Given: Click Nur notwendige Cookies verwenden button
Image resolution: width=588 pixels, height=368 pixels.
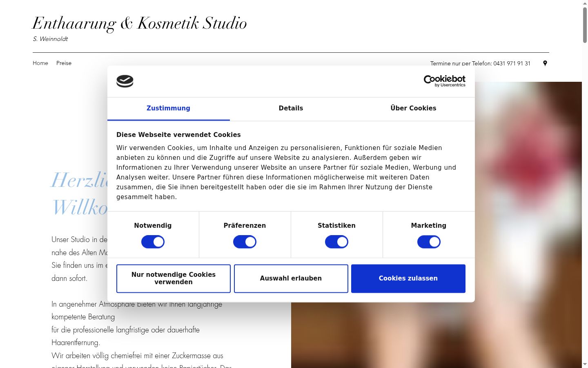Looking at the screenshot, I should (x=174, y=278).
